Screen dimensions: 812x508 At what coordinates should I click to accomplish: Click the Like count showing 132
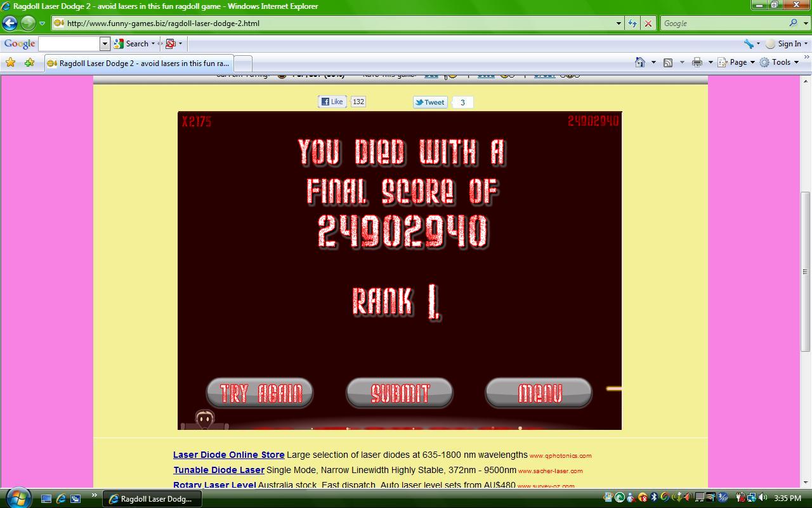click(358, 102)
